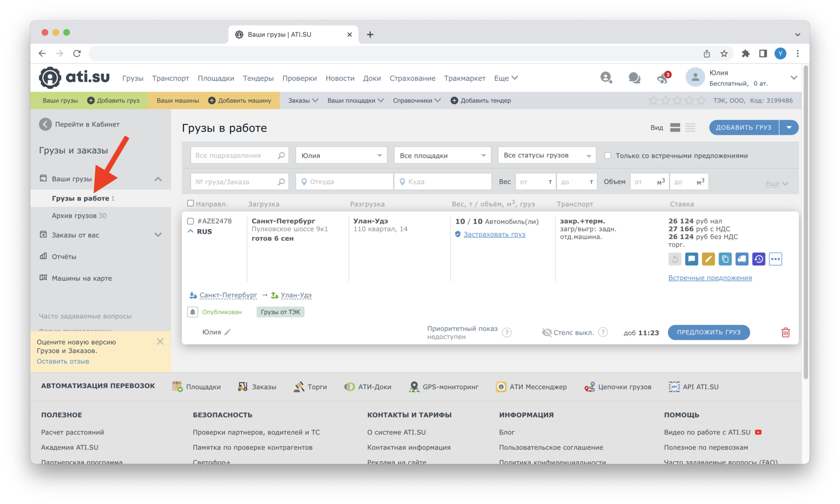This screenshot has height=504, width=840.
Task: Click help icon beside Приоритетный показ недоступен
Action: (x=507, y=333)
